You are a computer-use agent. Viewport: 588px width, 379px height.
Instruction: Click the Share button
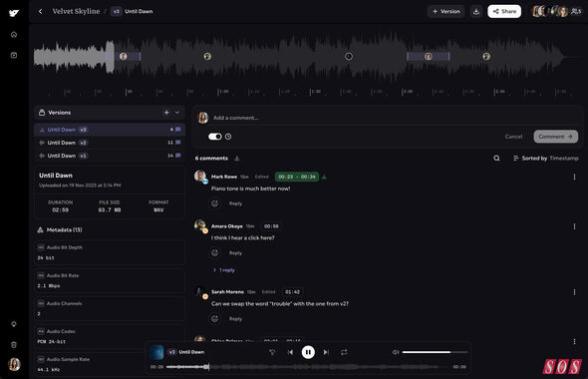504,11
